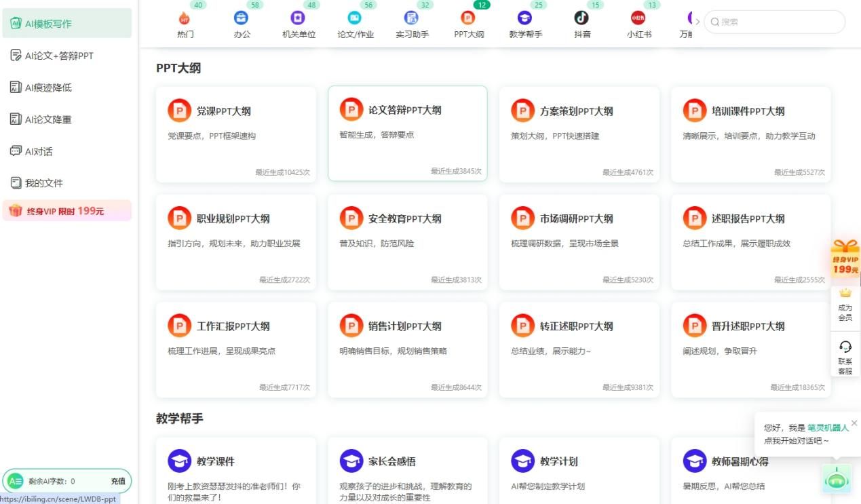Click the 充值 recharge button
This screenshot has height=504, width=861.
(x=118, y=482)
